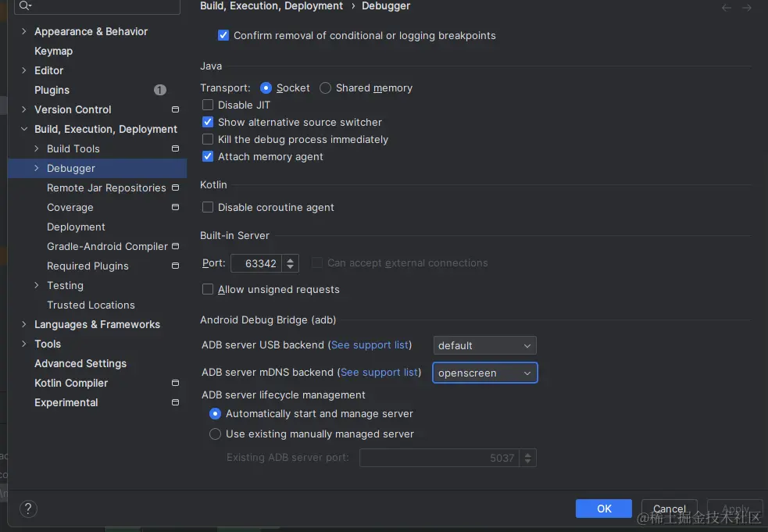Click the back navigation arrow

click(727, 7)
